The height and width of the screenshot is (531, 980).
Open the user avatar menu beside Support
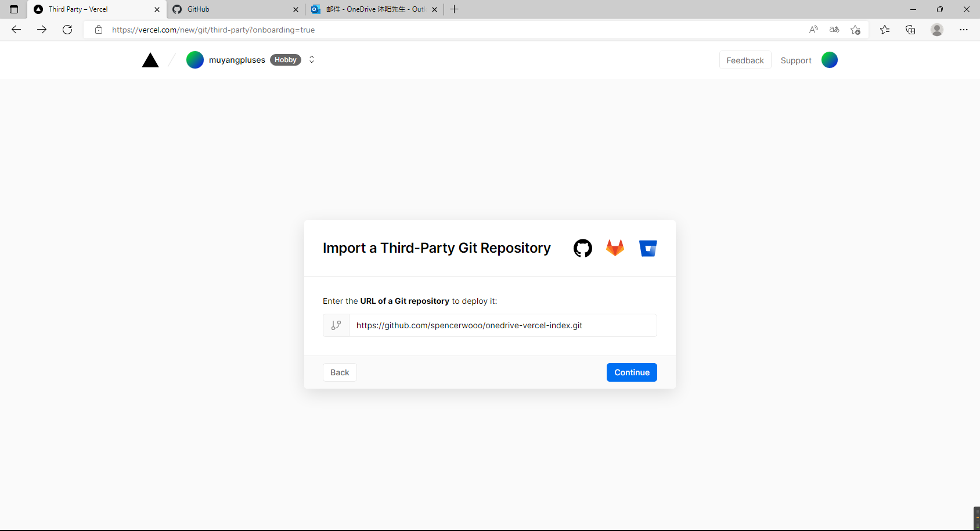(829, 60)
